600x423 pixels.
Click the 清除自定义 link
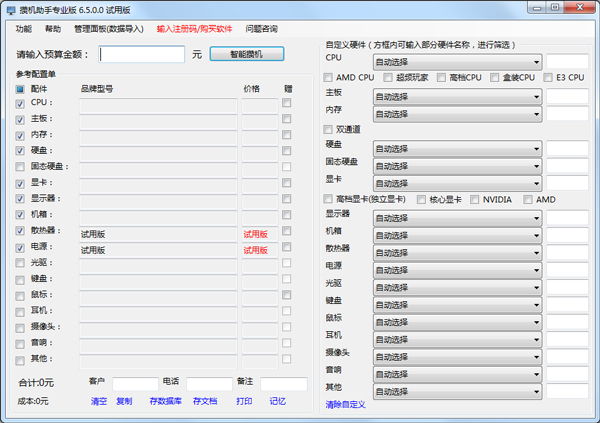345,405
